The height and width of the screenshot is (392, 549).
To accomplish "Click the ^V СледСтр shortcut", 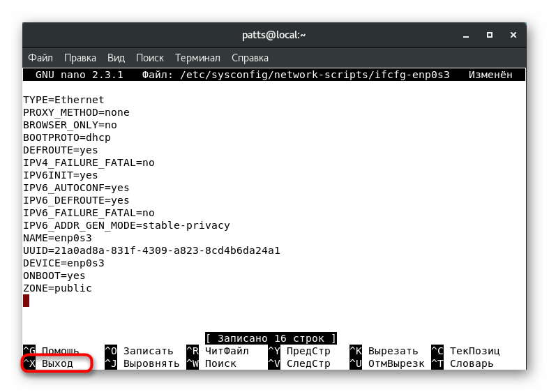I will pos(299,363).
